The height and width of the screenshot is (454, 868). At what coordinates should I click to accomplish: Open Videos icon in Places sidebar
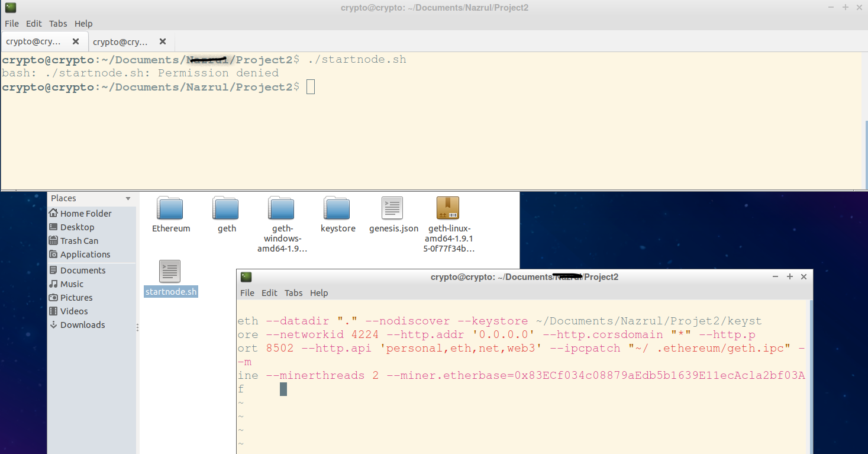(54, 311)
